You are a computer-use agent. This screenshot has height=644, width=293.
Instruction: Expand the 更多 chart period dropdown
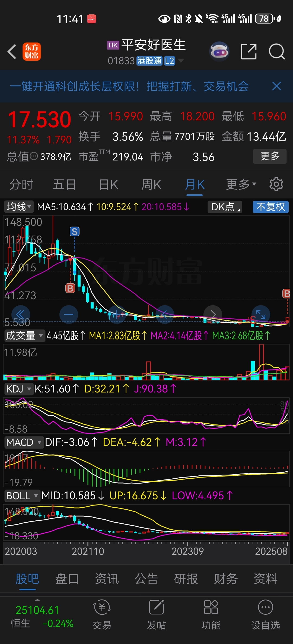coord(241,185)
